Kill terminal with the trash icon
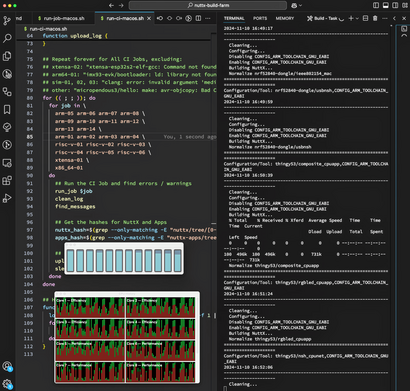410x391 pixels. coord(375,18)
